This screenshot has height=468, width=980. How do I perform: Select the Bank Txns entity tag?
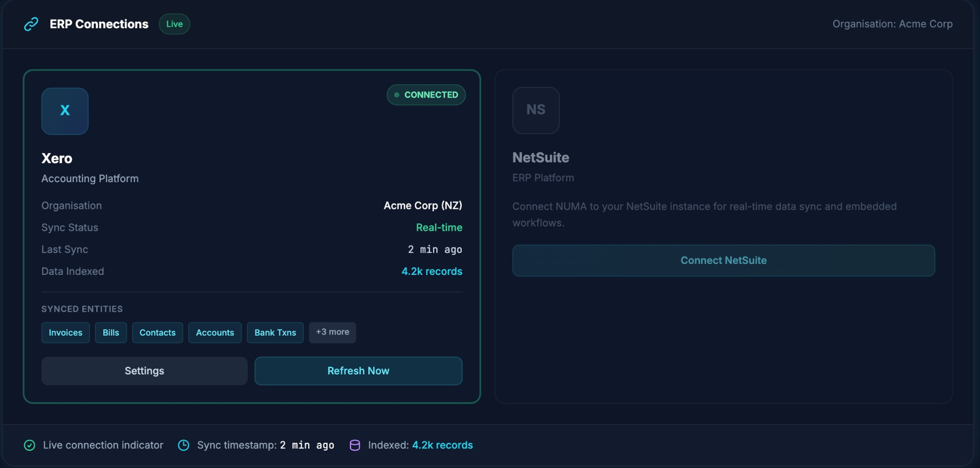(275, 333)
